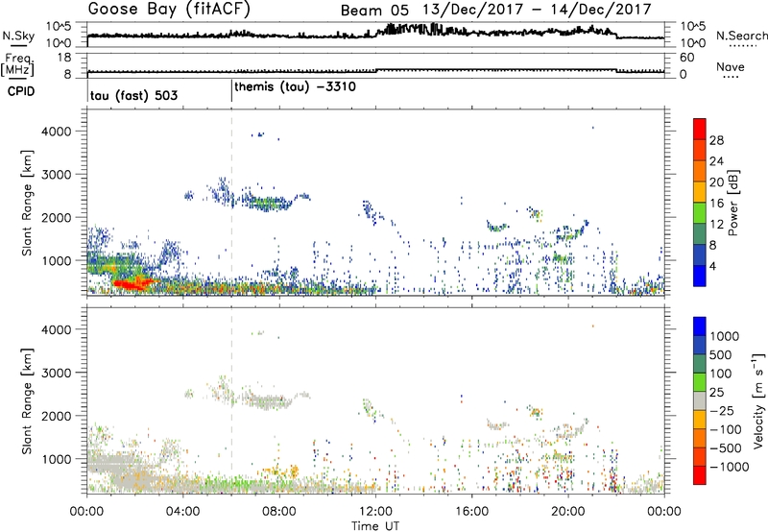
Task: Click the 'Nave' legend label
Action: 731,67
